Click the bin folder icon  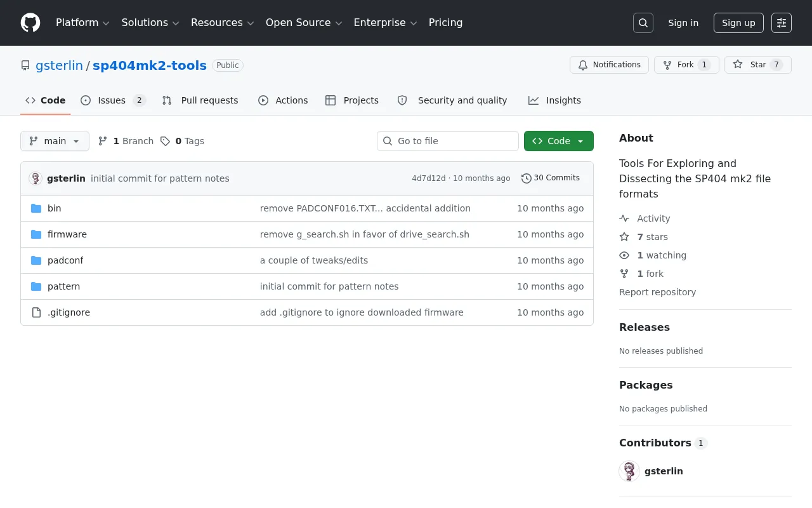coord(36,208)
